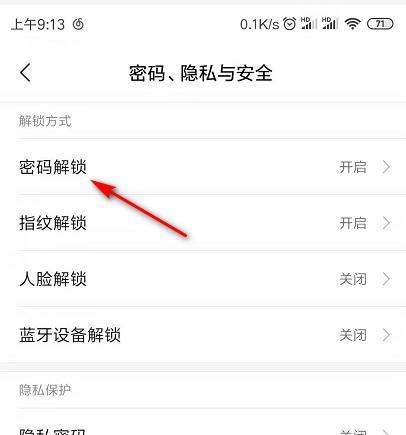
Task: Tap the 关闭 status of 蓝牙设备解锁
Action: (353, 335)
